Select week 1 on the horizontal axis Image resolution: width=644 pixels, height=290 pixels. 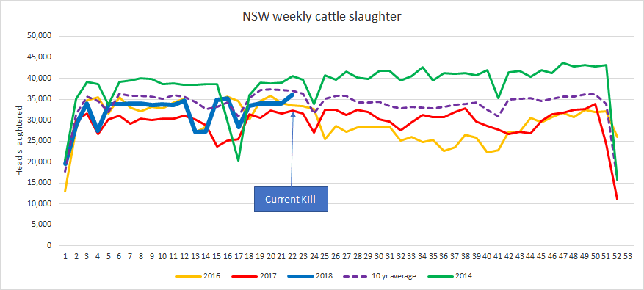65,255
